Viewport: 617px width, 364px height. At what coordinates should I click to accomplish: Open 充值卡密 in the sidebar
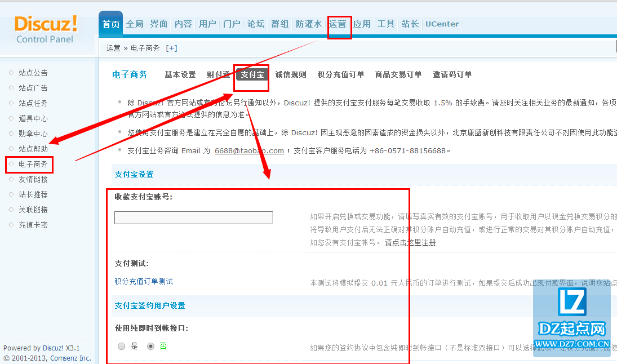pyautogui.click(x=33, y=225)
